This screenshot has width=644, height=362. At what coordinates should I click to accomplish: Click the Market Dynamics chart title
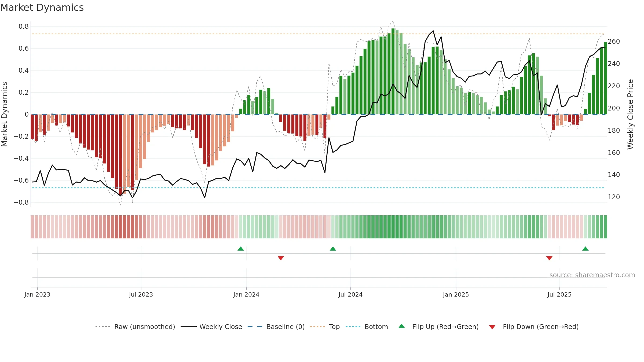(x=42, y=8)
